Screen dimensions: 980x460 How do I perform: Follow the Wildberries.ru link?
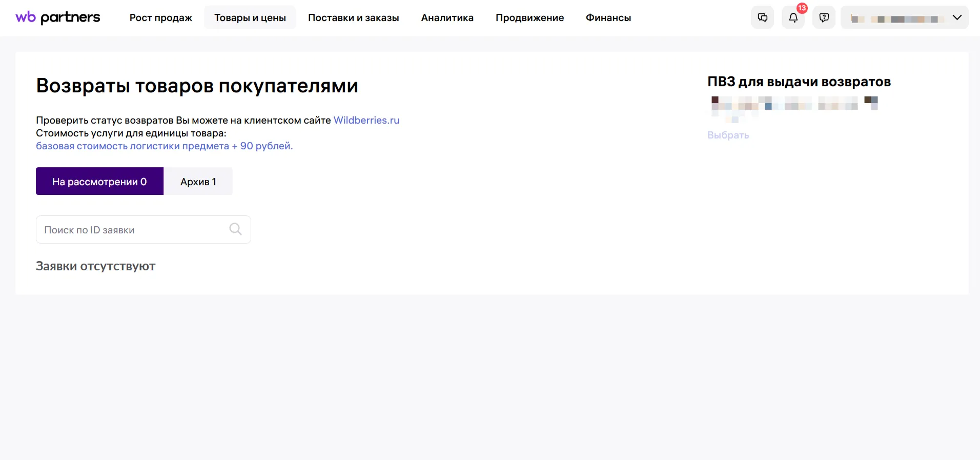click(366, 120)
